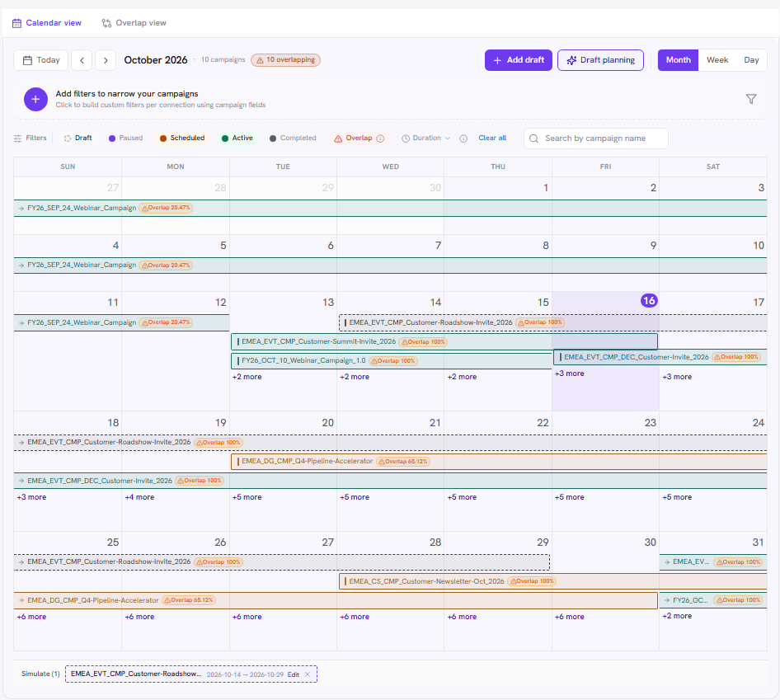780x700 pixels.
Task: Open EMEA_EVT_CMP_Customer-Summit-Invite_2026 campaign bar
Action: pyautogui.click(x=444, y=342)
